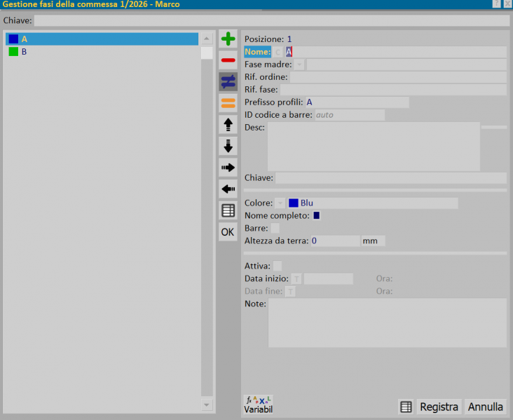
Task: Expand the Colore dropdown arrow
Action: (x=280, y=203)
